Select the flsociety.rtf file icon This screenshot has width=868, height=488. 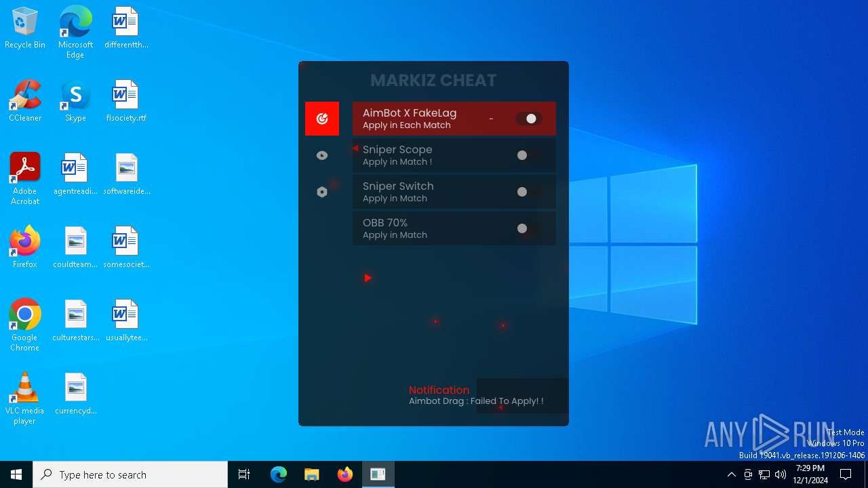click(126, 101)
